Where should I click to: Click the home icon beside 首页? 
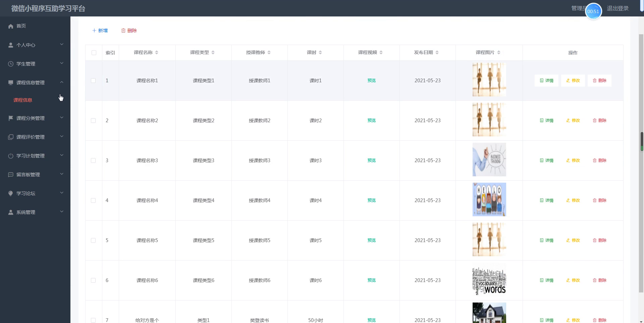click(11, 26)
